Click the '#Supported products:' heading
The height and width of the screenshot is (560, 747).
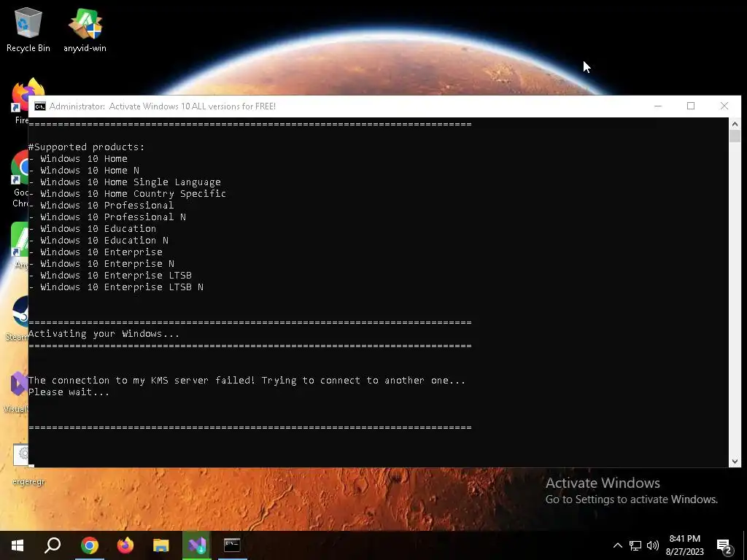[86, 147]
